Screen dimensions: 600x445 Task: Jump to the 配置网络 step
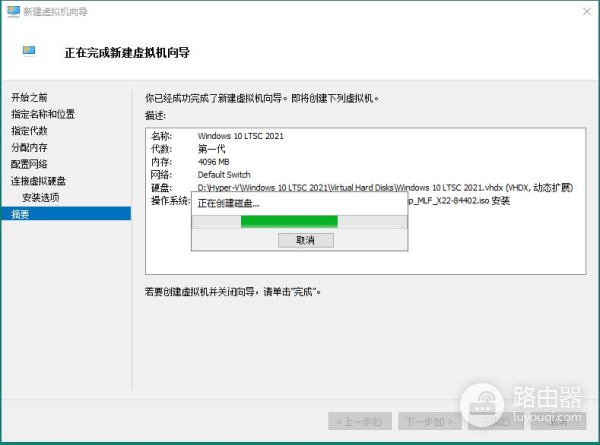pyautogui.click(x=29, y=164)
